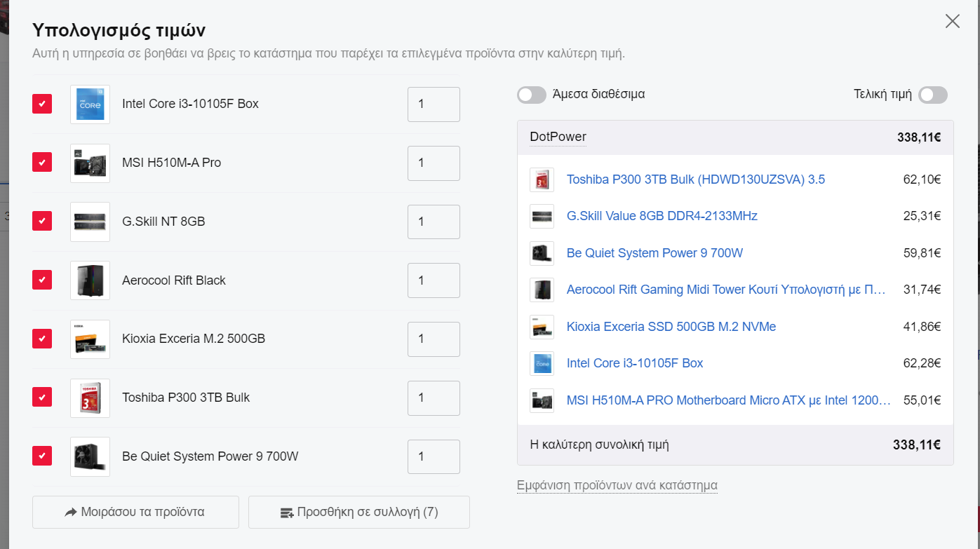Open the G.Skill Value 8GB DDR4-2133MHz link
980x549 pixels.
(662, 216)
